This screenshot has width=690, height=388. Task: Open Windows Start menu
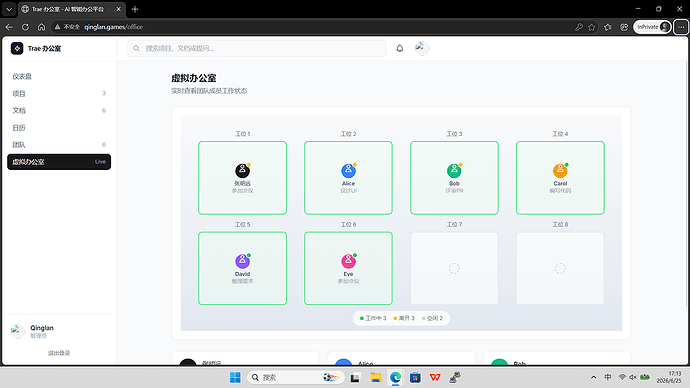[x=235, y=377]
